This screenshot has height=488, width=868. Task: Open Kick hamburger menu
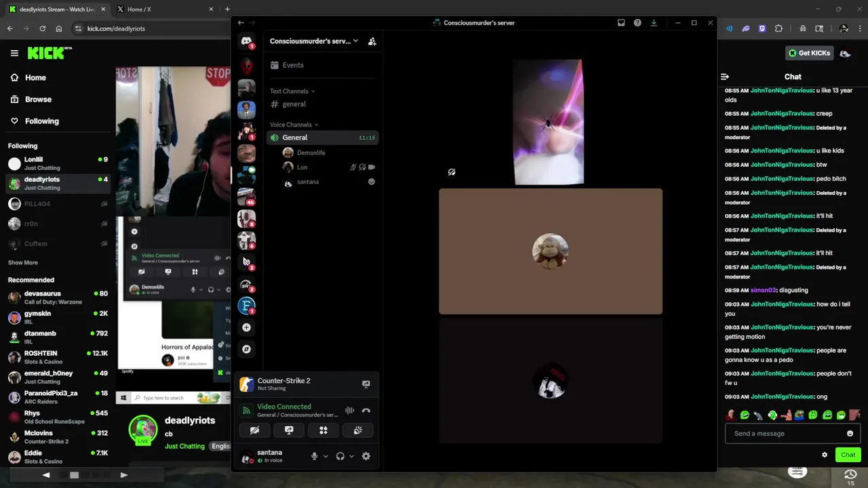[x=14, y=53]
